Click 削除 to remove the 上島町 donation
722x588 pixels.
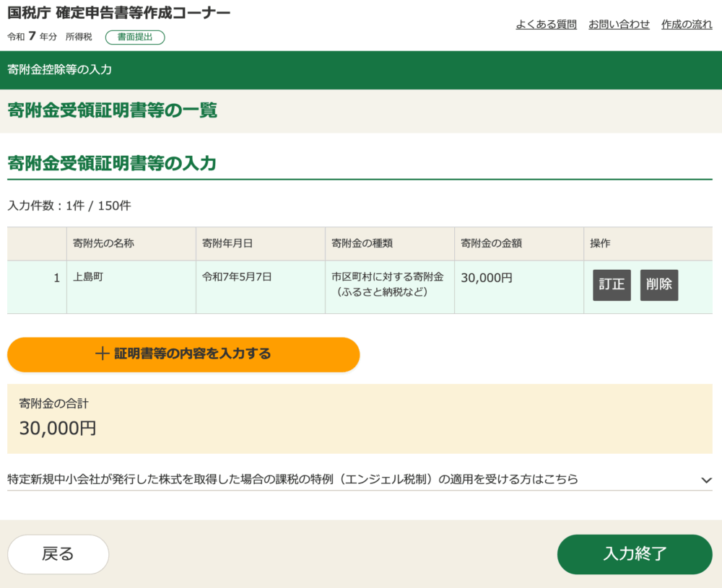pos(658,284)
